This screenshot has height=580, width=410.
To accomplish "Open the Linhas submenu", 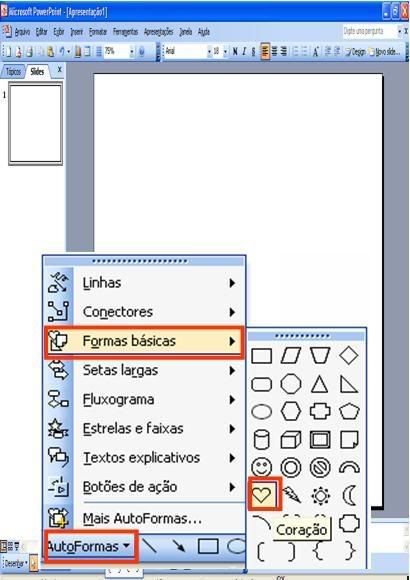I will click(x=144, y=283).
